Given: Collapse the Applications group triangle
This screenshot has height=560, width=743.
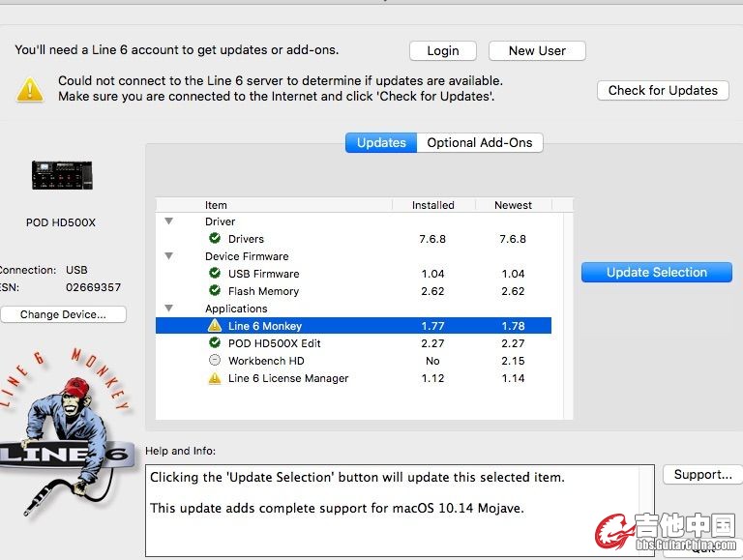Looking at the screenshot, I should point(169,309).
